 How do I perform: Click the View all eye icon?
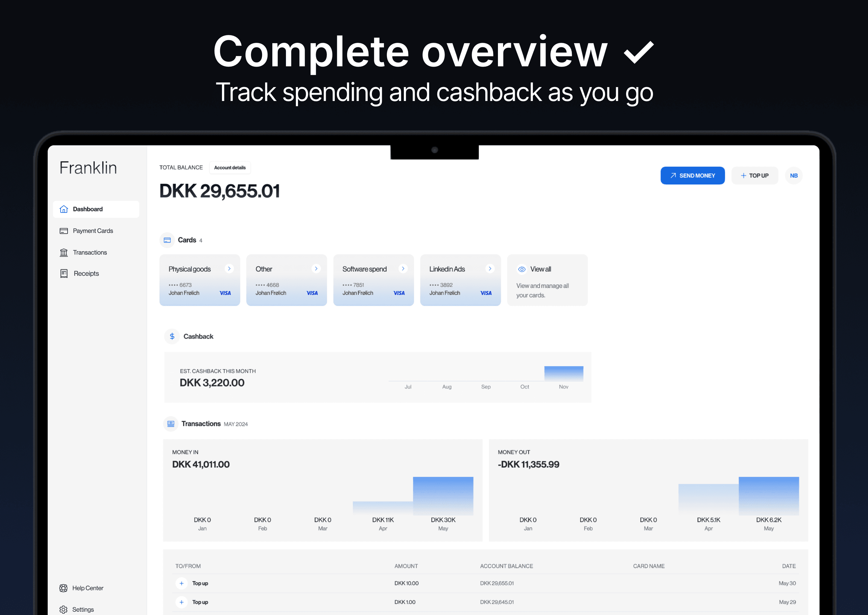coord(522,269)
